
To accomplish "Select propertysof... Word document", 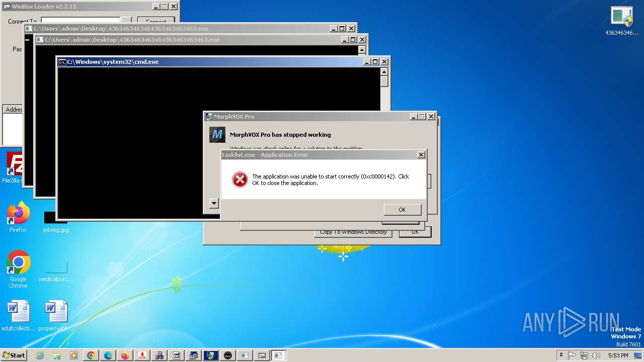I will [x=56, y=316].
